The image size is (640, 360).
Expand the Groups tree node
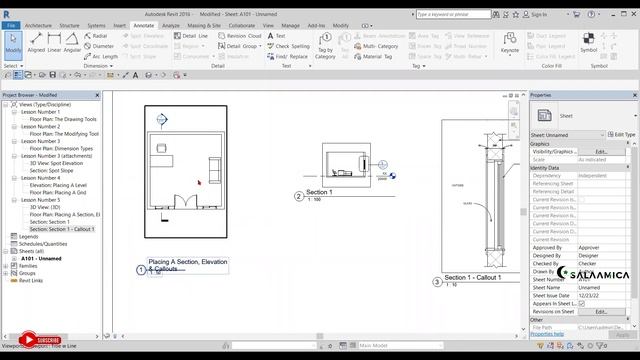pos(6,273)
